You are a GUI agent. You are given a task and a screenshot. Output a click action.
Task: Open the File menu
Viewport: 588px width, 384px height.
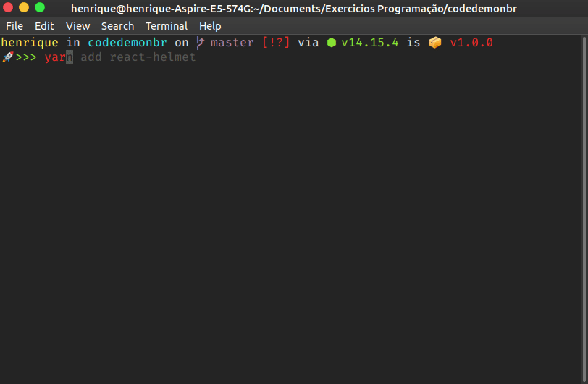(14, 26)
